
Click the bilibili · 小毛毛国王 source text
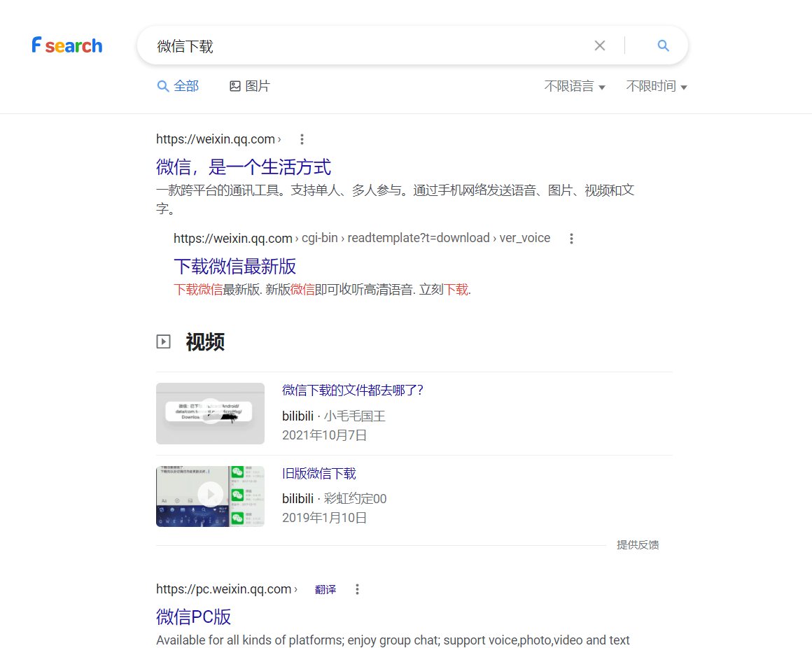[x=333, y=416]
